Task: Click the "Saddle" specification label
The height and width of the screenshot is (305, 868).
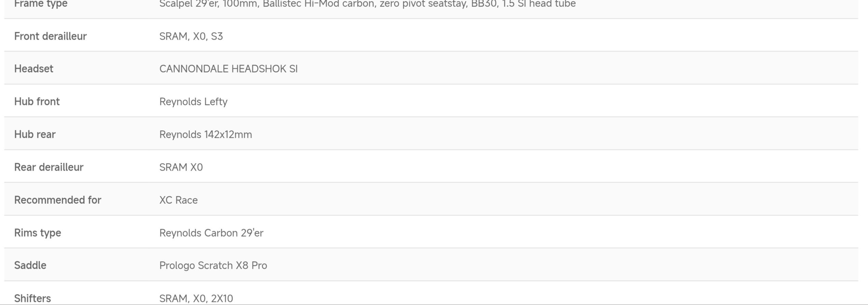Action: point(30,265)
